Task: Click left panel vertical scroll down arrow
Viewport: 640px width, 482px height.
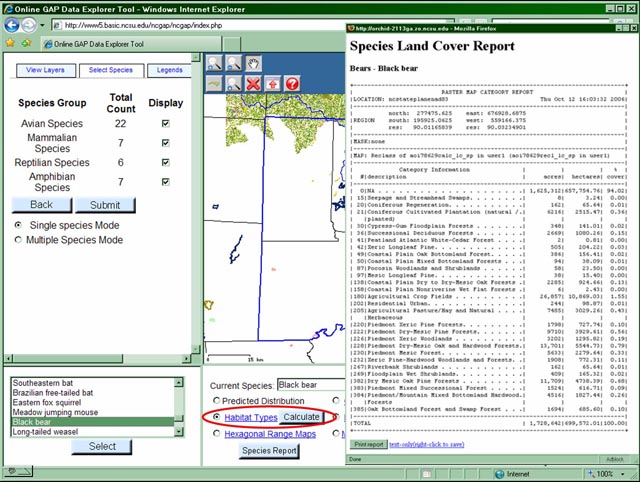Action: (195, 350)
